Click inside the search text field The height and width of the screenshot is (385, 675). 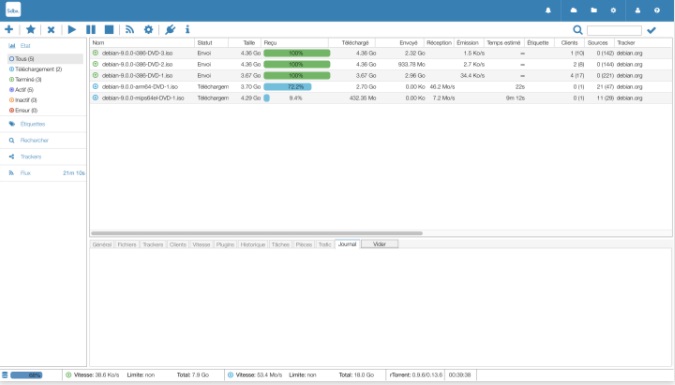(x=614, y=30)
